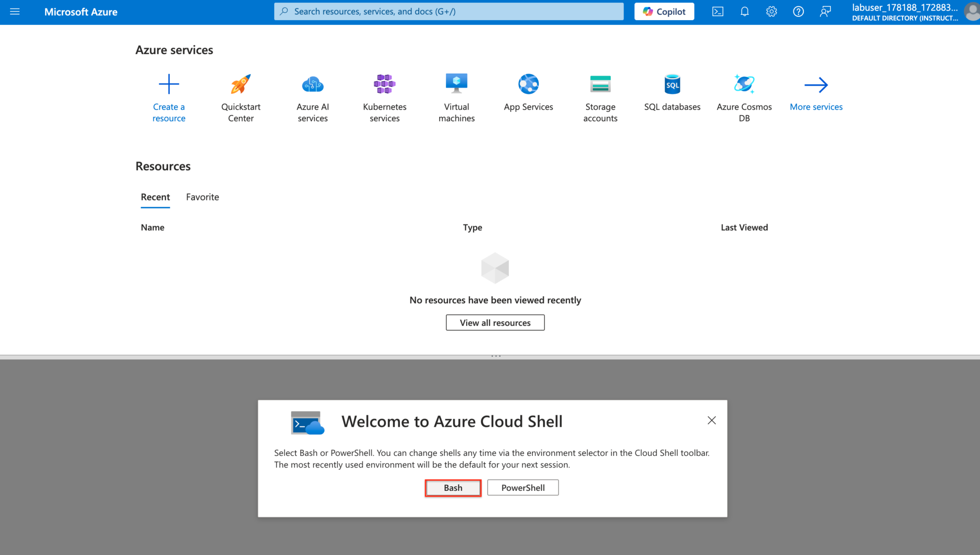Select the Bash environment
The width and height of the screenshot is (980, 555).
click(453, 488)
